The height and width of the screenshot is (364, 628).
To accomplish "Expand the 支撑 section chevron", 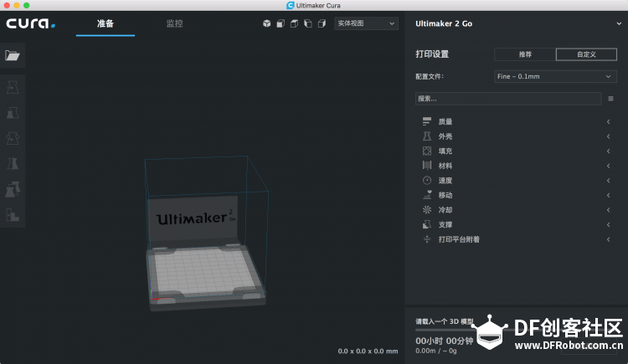I will coord(608,224).
